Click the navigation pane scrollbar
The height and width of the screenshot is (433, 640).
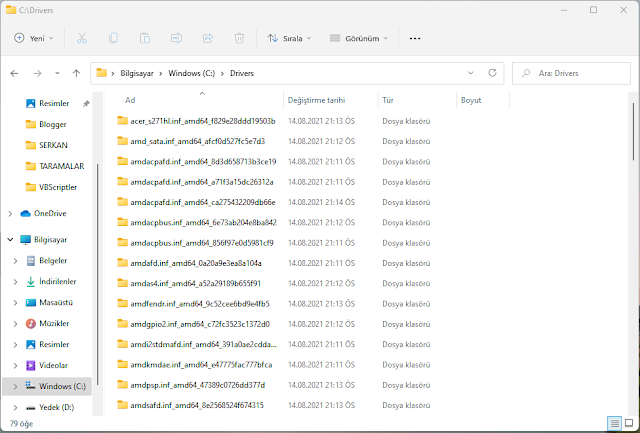click(x=98, y=273)
